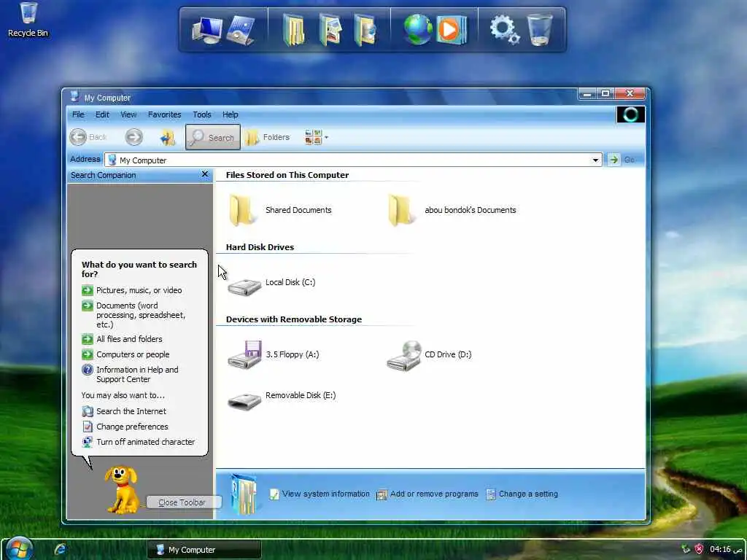747x560 pixels.
Task: Close the Search Companion pane
Action: 205,174
